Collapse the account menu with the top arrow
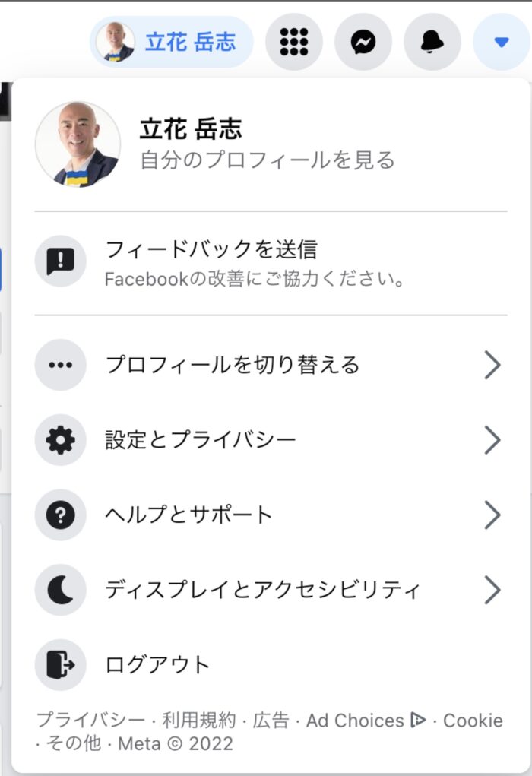This screenshot has height=776, width=532. coord(502,42)
